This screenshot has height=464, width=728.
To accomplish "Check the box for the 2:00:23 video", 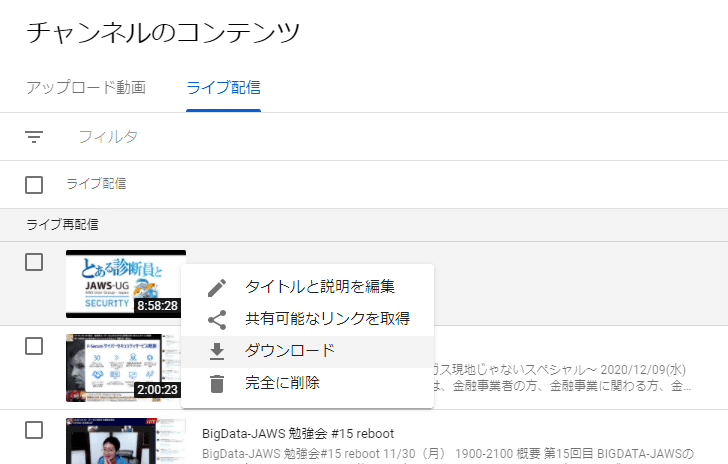I will [x=34, y=346].
